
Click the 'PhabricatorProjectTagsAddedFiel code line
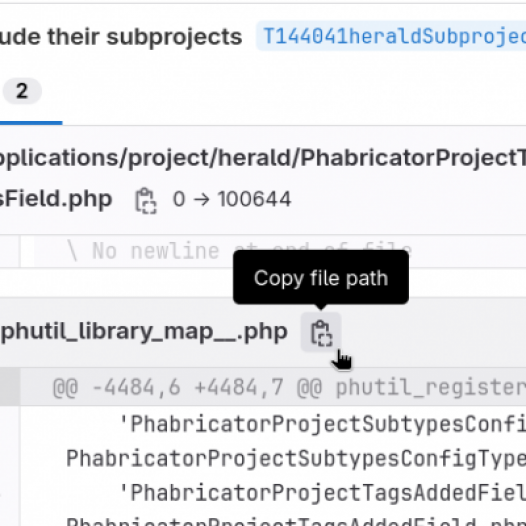(322, 493)
